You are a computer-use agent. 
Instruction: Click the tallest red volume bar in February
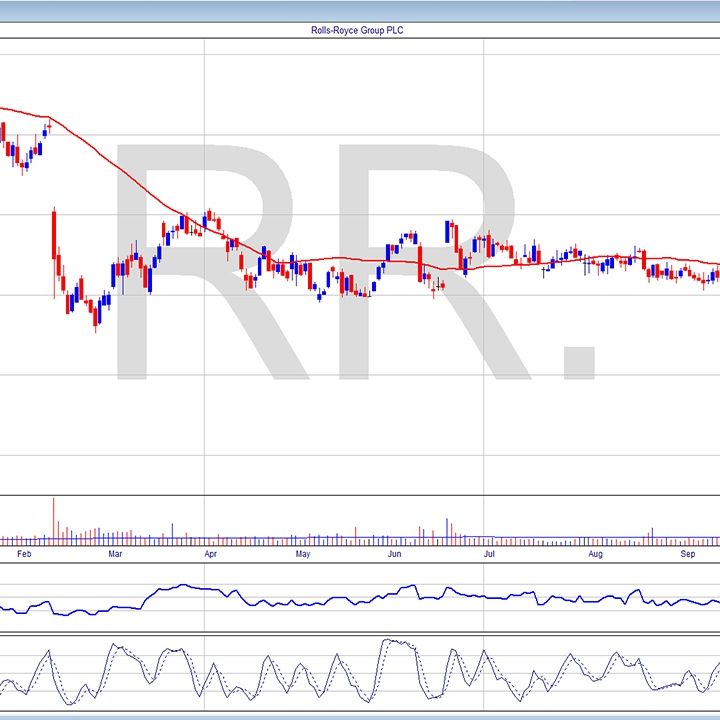tap(54, 521)
